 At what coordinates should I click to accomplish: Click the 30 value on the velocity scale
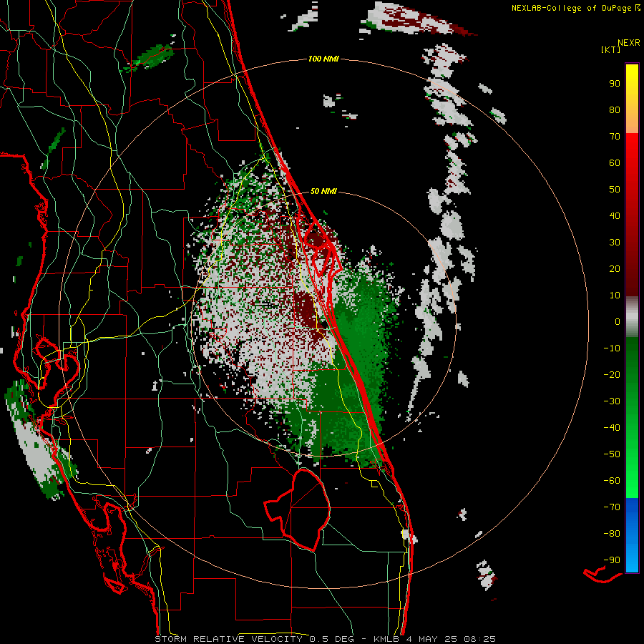point(615,243)
